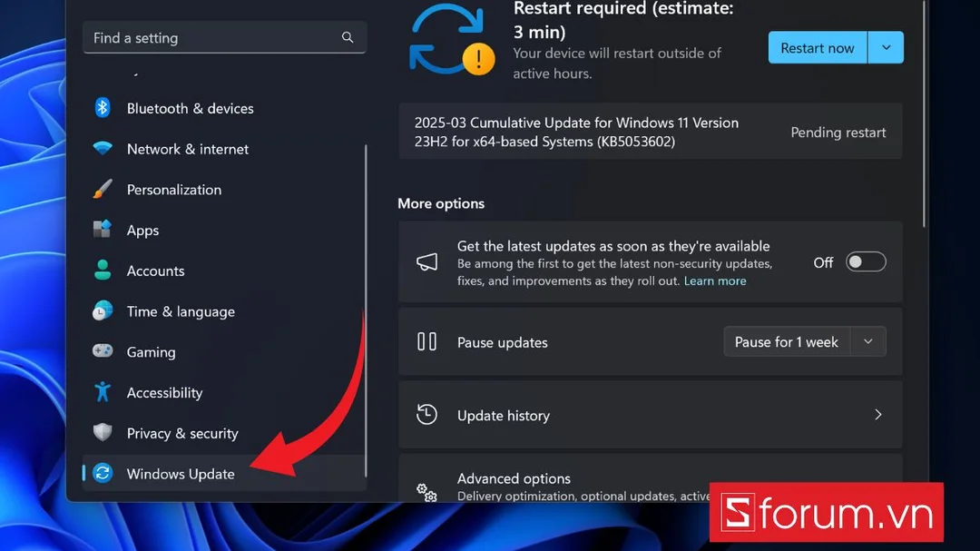
Task: Toggle Get the latest updates switch
Action: [x=866, y=262]
